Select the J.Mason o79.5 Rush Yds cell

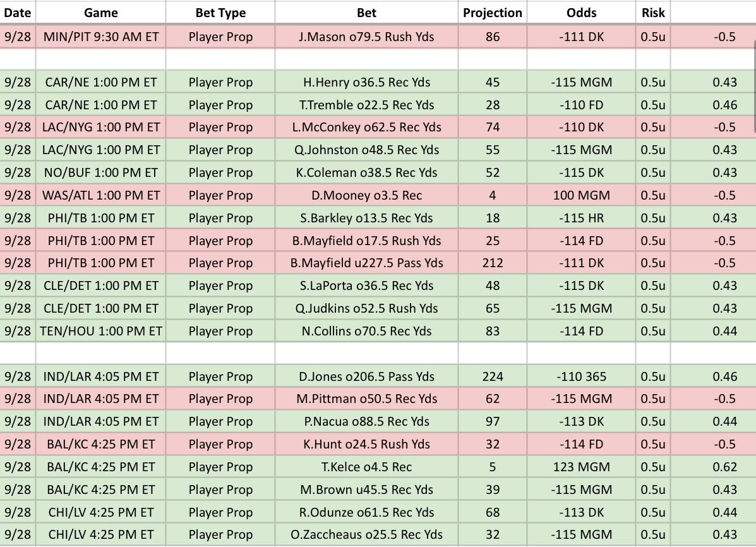(x=366, y=37)
